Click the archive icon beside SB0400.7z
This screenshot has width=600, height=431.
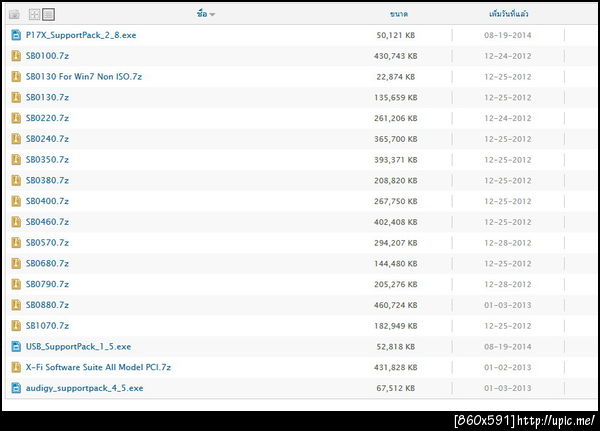(x=16, y=201)
